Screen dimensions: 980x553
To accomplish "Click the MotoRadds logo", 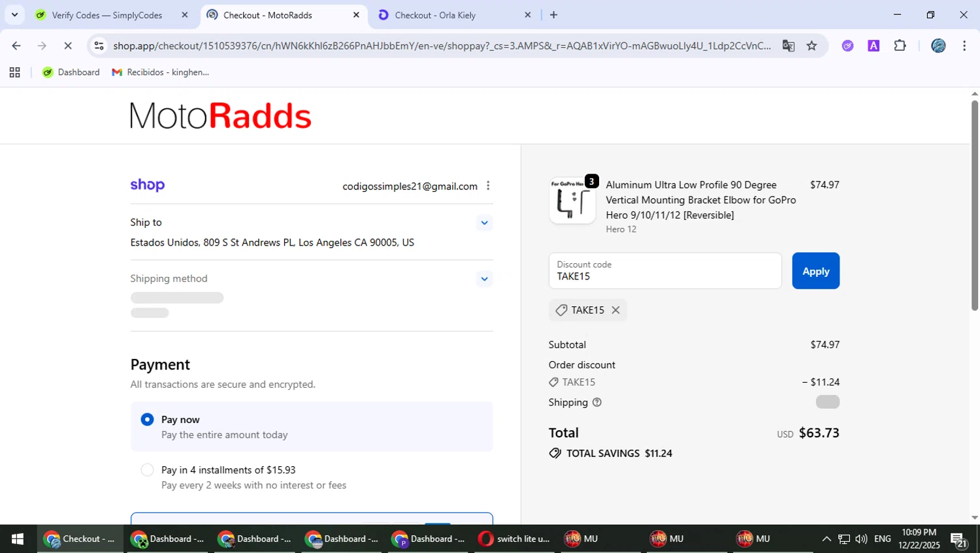I will point(221,116).
